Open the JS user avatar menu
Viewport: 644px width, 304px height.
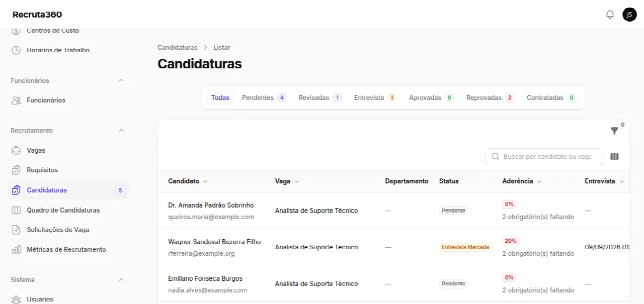pyautogui.click(x=629, y=15)
